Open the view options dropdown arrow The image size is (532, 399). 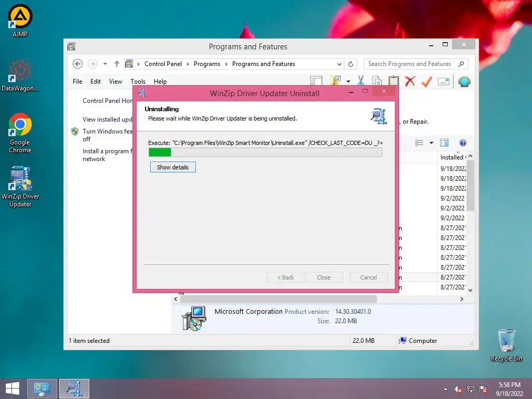pyautogui.click(x=431, y=143)
